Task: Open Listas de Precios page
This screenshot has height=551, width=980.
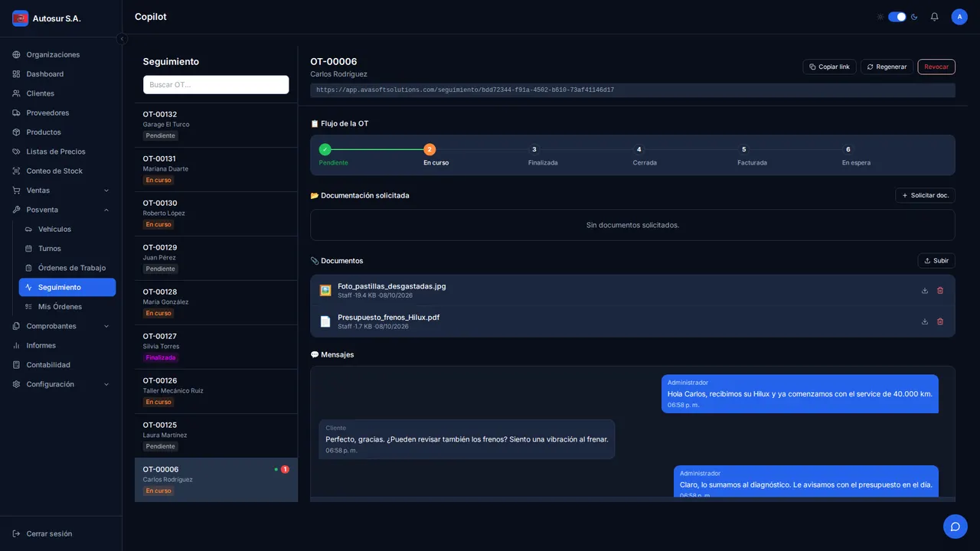Action: [x=61, y=152]
